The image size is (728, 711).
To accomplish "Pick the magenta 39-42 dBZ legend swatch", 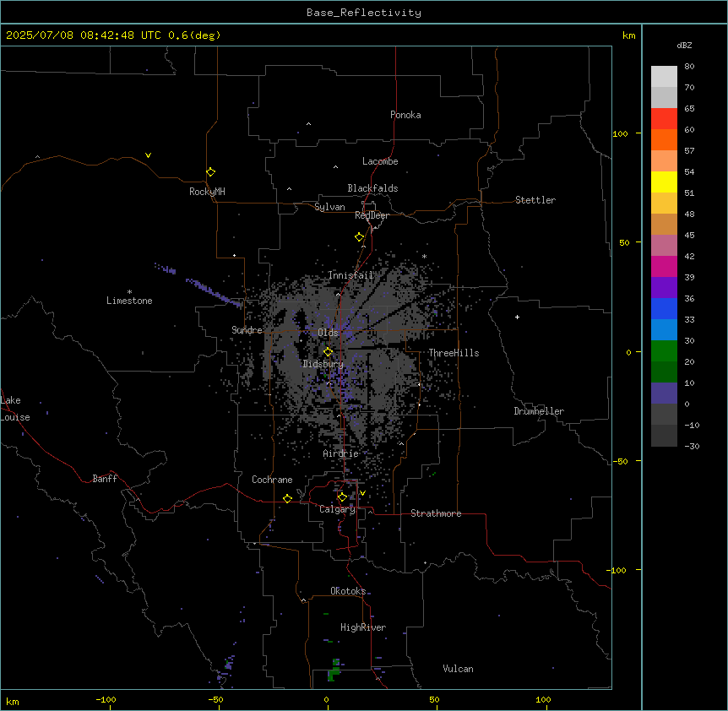I will click(664, 266).
